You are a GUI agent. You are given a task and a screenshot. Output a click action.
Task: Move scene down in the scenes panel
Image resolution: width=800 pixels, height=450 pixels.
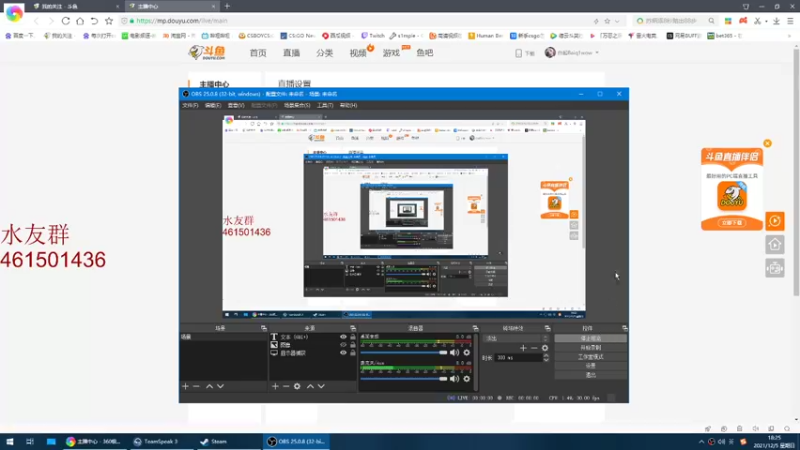pos(220,386)
